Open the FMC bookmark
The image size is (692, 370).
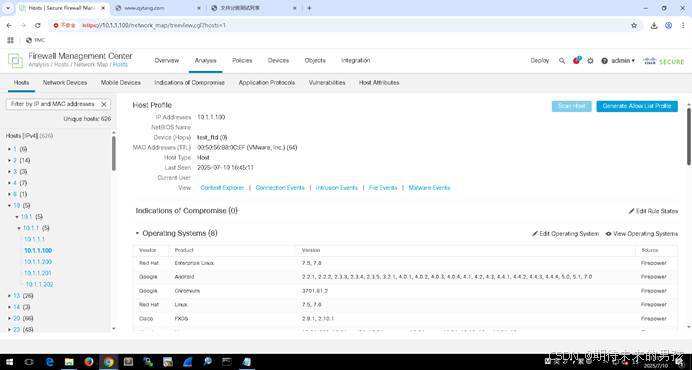point(35,40)
